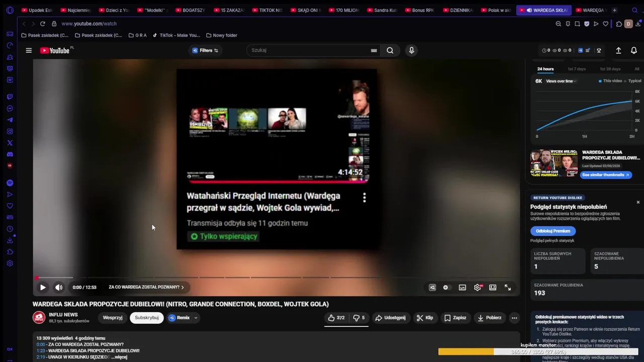Click Odblokuj Premium button
The width and height of the screenshot is (644, 362).
click(x=553, y=231)
